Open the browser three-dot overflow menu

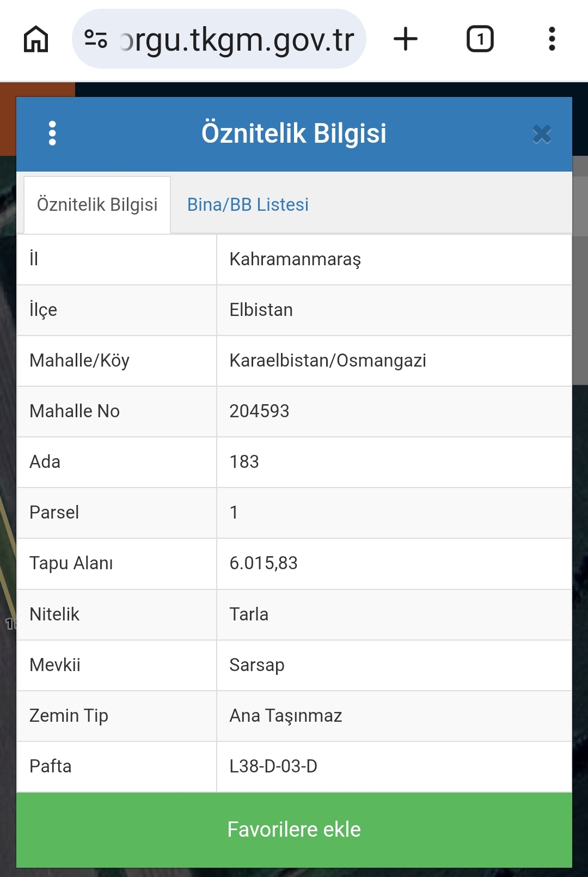pyautogui.click(x=552, y=39)
